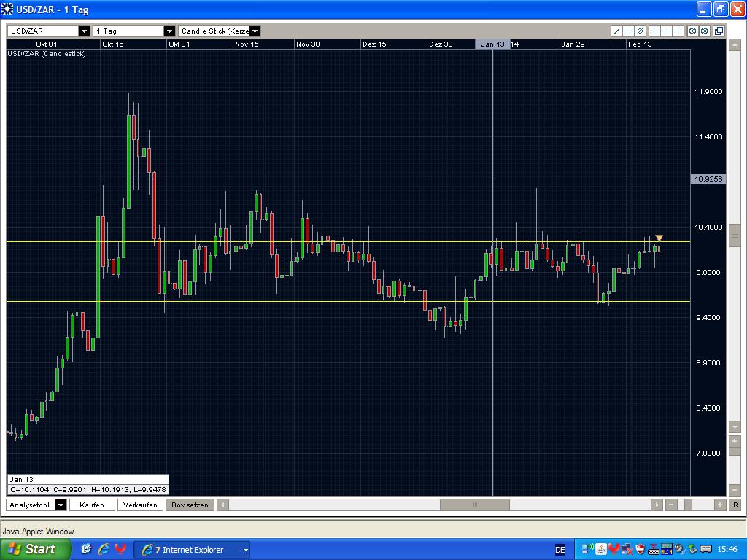Viewport: 747px width, 560px height.
Task: Open the cascade windows icon on toolbar
Action: pyautogui.click(x=719, y=31)
